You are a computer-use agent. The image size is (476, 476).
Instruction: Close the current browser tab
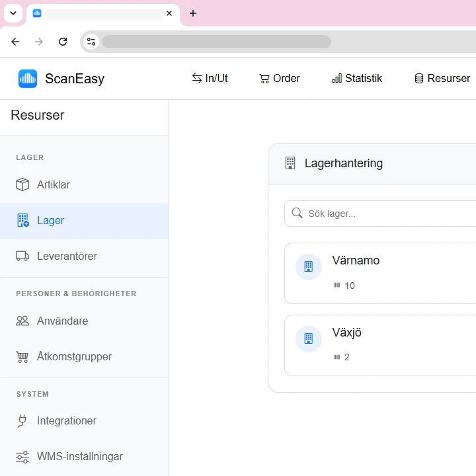coord(169,13)
